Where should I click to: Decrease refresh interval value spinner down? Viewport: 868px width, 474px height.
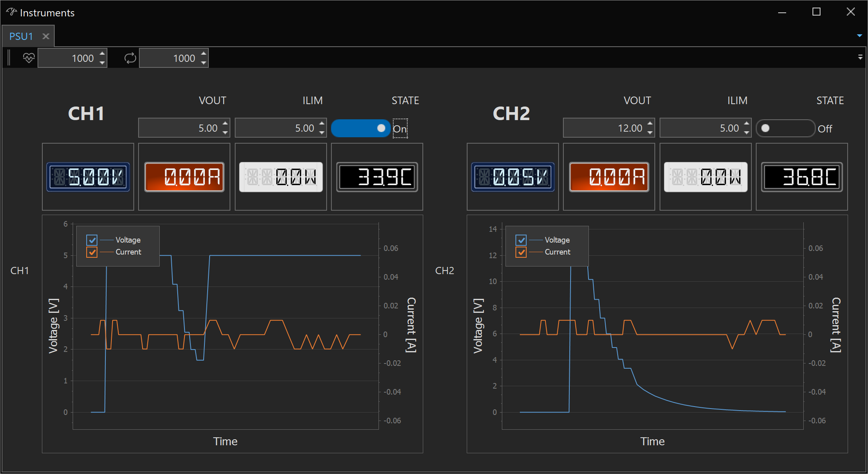[204, 63]
